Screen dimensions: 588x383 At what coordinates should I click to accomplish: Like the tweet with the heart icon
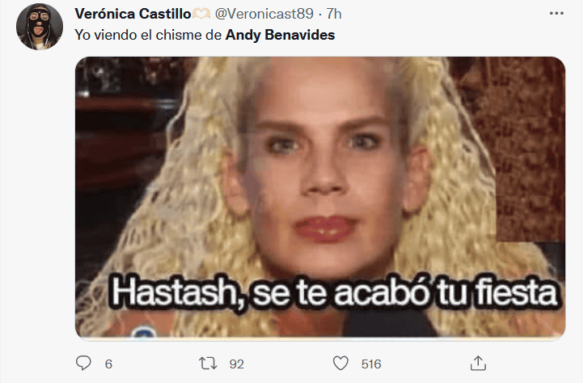[x=341, y=363]
